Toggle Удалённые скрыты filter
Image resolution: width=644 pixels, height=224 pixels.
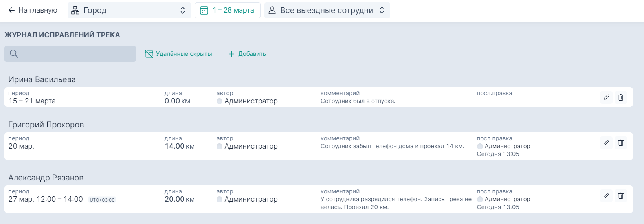point(178,54)
